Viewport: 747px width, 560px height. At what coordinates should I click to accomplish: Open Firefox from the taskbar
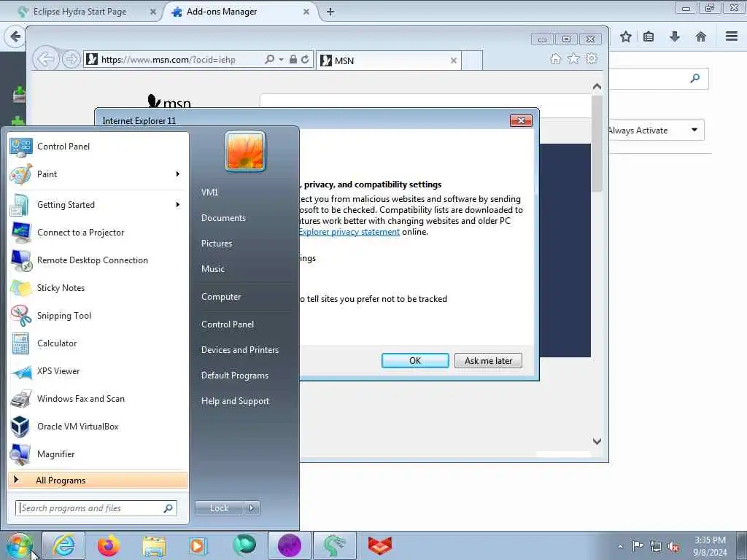pyautogui.click(x=109, y=545)
